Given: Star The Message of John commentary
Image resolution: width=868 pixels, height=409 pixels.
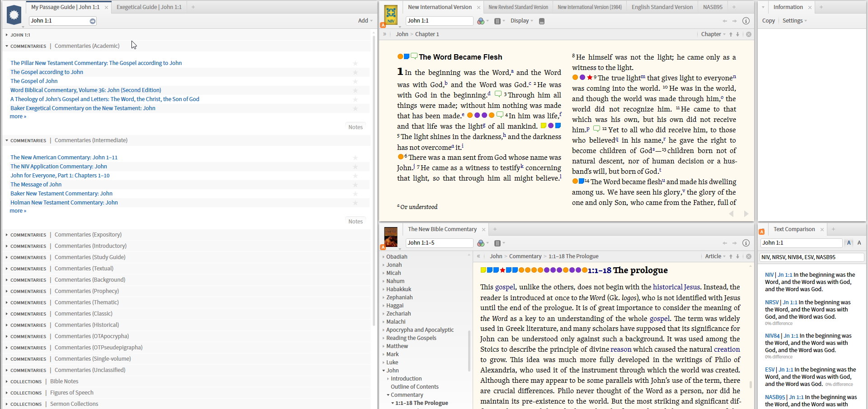Looking at the screenshot, I should click(x=355, y=185).
